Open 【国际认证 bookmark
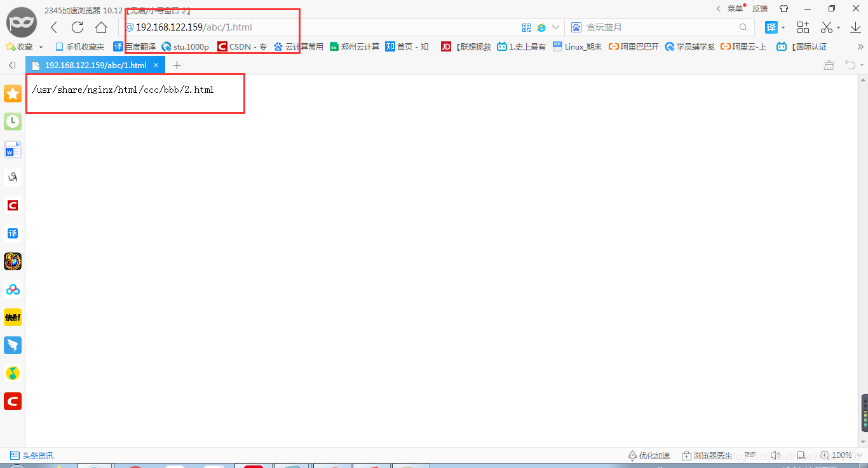Screen dimensions: 868x468 pos(802,46)
